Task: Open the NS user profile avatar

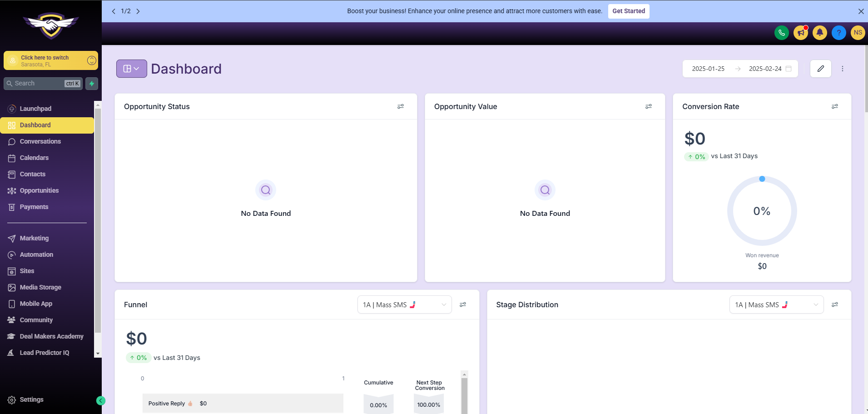Action: tap(858, 33)
